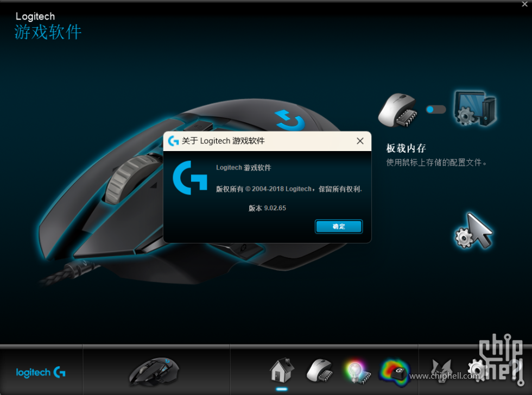
Task: Close the Logitech gaming software window
Action: (524, 4)
